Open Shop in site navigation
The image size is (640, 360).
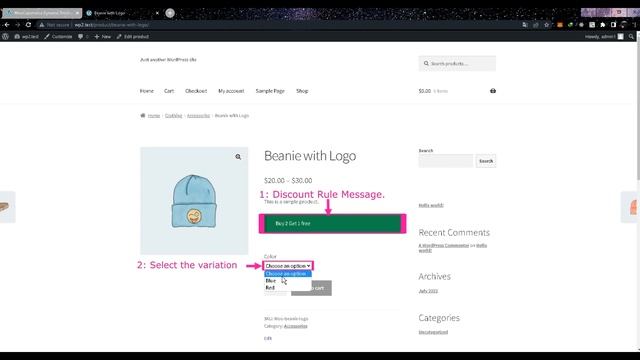coord(302,91)
